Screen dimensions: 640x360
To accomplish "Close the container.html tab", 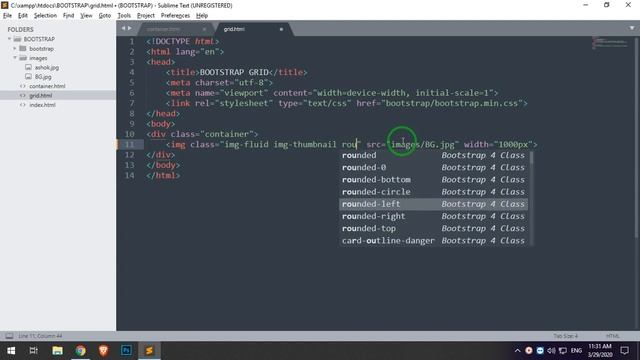I will click(204, 29).
